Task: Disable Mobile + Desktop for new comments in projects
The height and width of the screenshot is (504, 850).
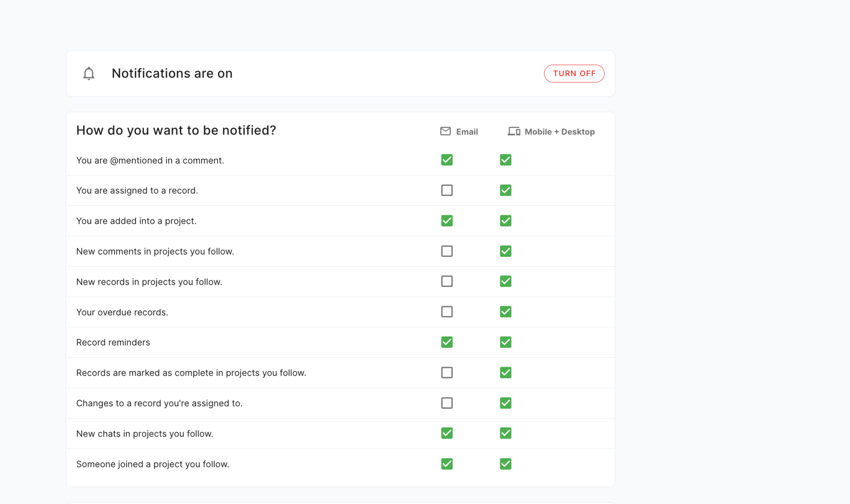Action: pyautogui.click(x=505, y=251)
